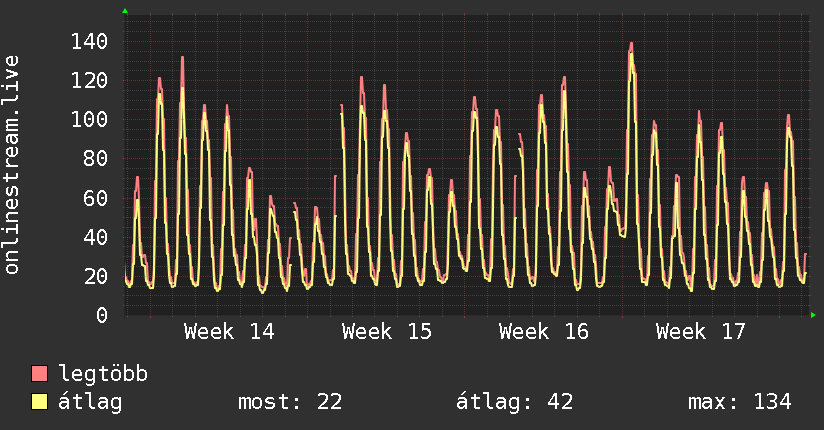This screenshot has height=430, width=824.
Task: Click the 'max: 134' statistic
Action: [739, 402]
